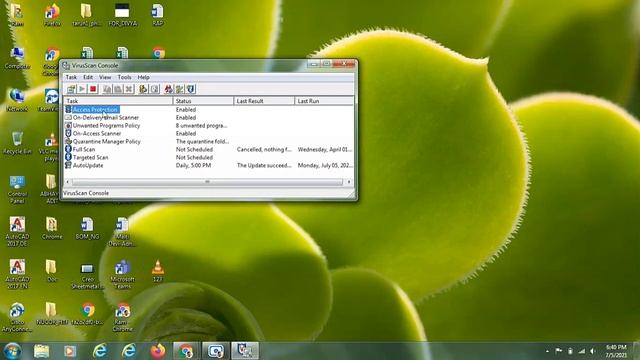Open the Edit menu in VirusScan Console
This screenshot has height=360, width=640.
click(88, 77)
